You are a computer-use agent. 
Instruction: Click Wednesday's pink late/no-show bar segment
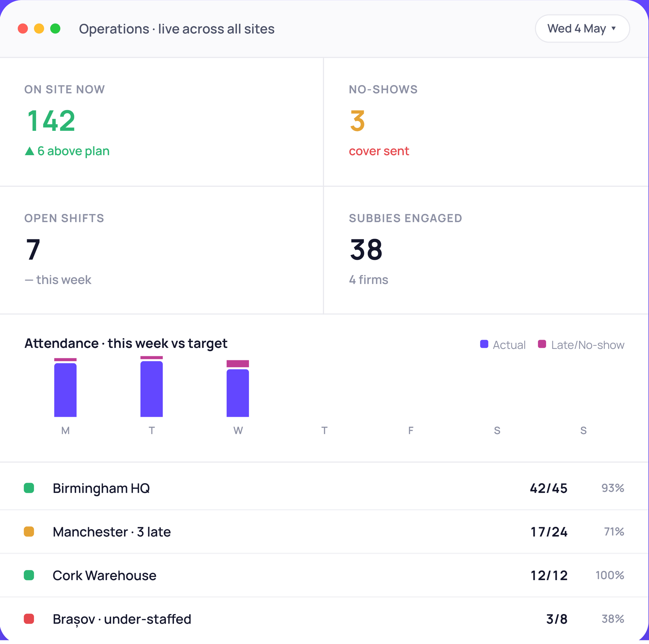(x=238, y=364)
